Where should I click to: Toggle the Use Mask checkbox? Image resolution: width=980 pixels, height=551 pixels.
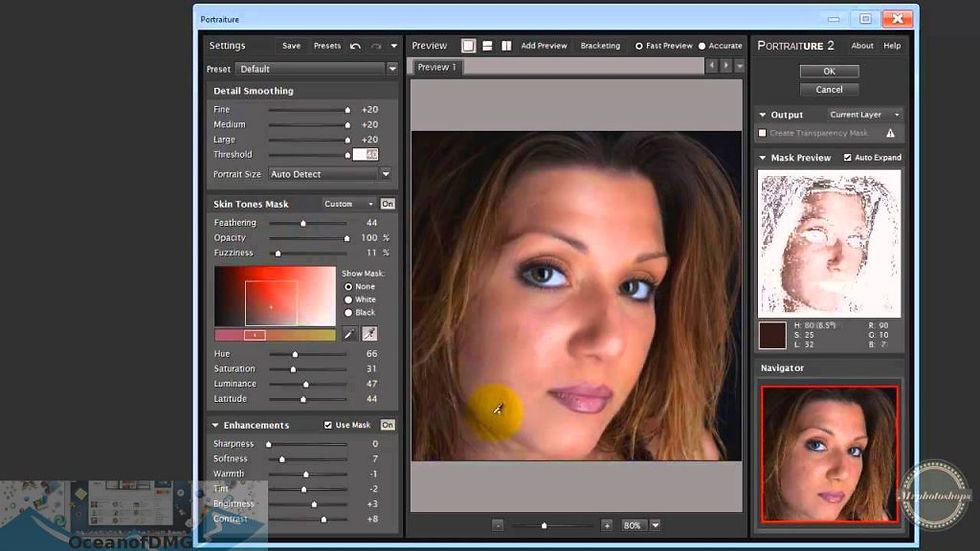[329, 425]
